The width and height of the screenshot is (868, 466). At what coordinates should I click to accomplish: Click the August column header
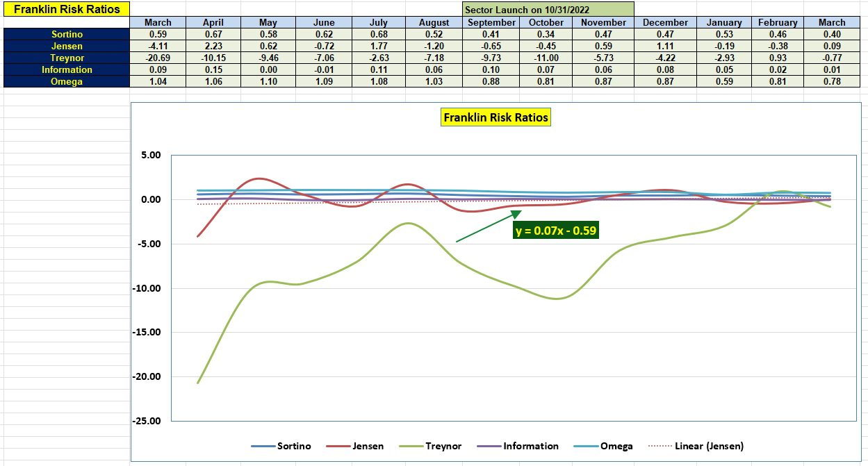point(434,22)
